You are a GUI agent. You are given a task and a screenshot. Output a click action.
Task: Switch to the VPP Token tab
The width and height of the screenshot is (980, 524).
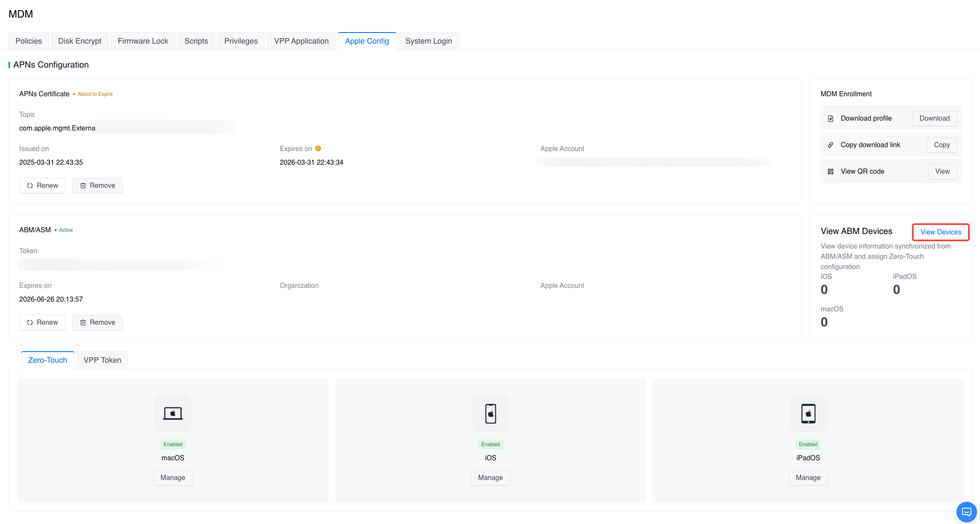pos(102,360)
